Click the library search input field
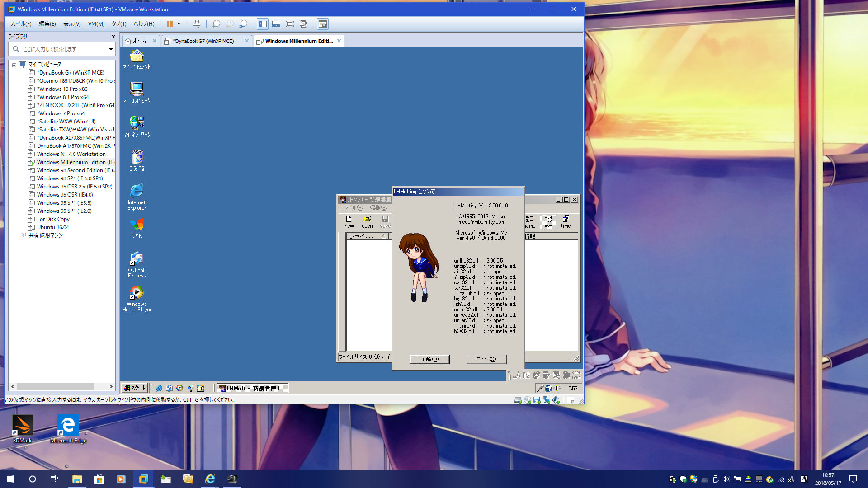This screenshot has width=868, height=488. [x=61, y=49]
